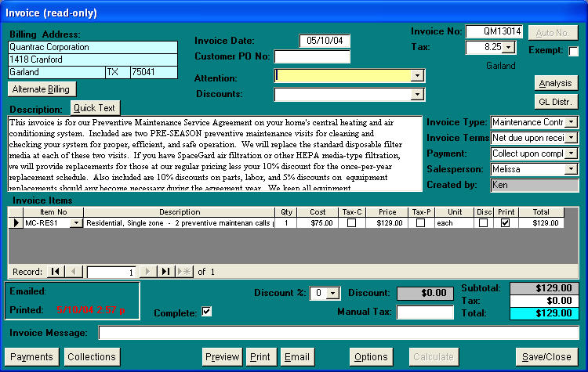The image size is (588, 372).
Task: Open the GL Distr. button
Action: (x=557, y=101)
